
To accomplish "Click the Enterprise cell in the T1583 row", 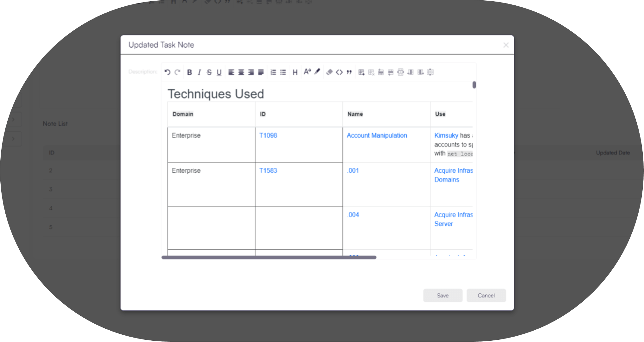I will [211, 184].
